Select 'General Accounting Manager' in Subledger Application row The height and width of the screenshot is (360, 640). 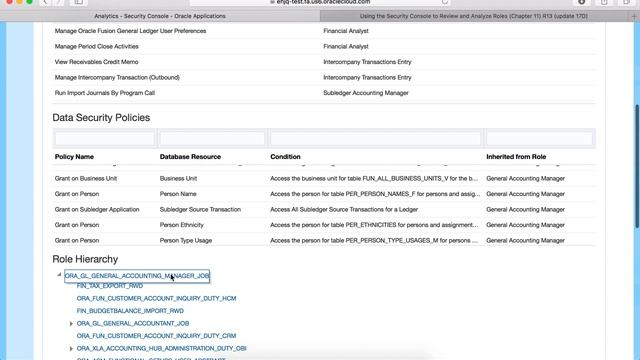pos(525,210)
